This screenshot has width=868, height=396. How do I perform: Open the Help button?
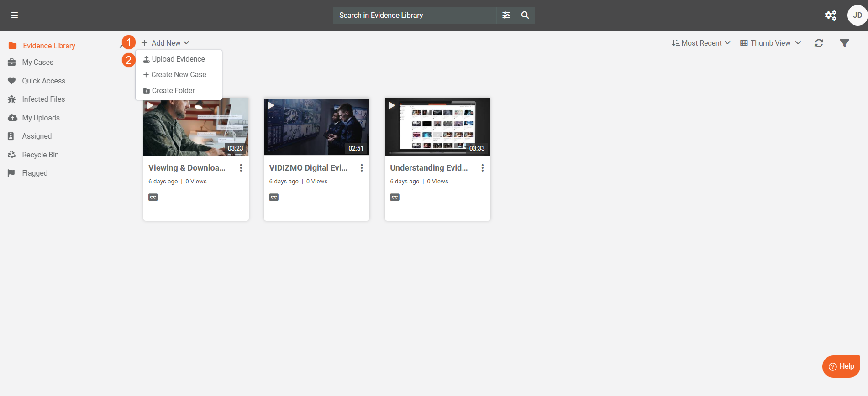pyautogui.click(x=841, y=366)
